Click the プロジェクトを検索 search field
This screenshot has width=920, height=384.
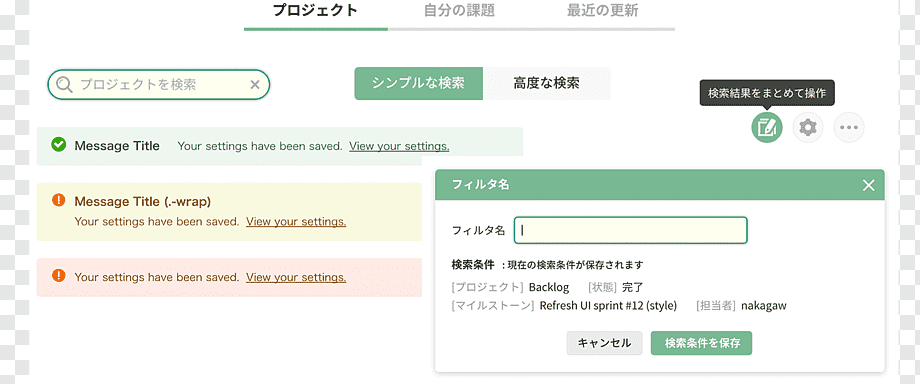pos(158,85)
